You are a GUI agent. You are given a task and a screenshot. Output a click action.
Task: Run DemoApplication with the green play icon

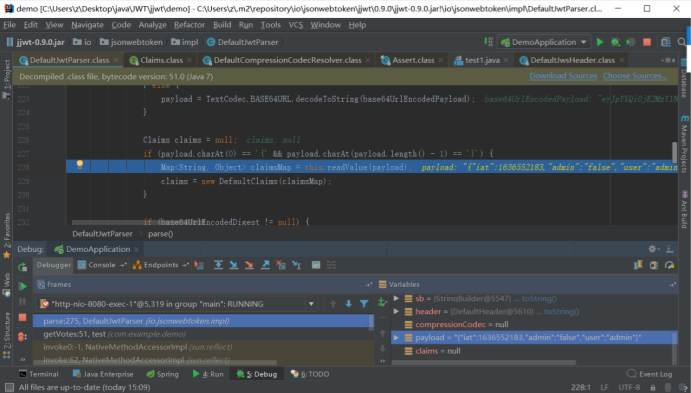(x=599, y=42)
